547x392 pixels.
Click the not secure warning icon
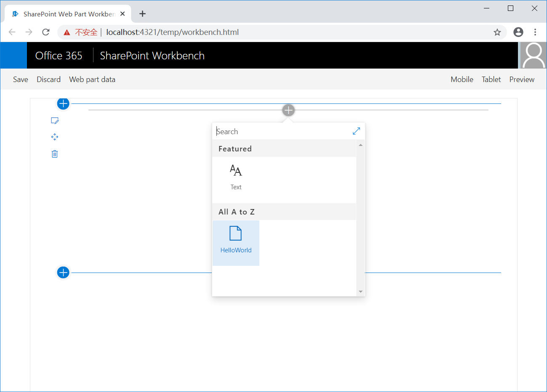[x=67, y=32]
